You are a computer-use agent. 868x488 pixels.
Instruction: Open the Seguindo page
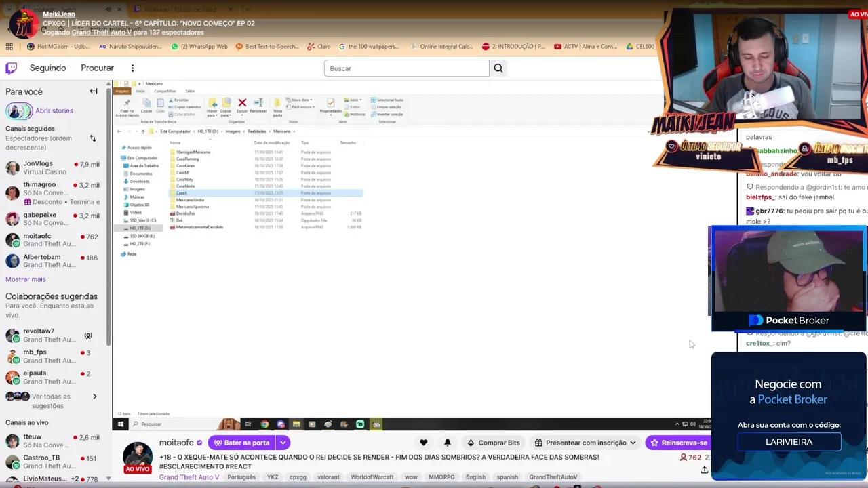coord(47,68)
